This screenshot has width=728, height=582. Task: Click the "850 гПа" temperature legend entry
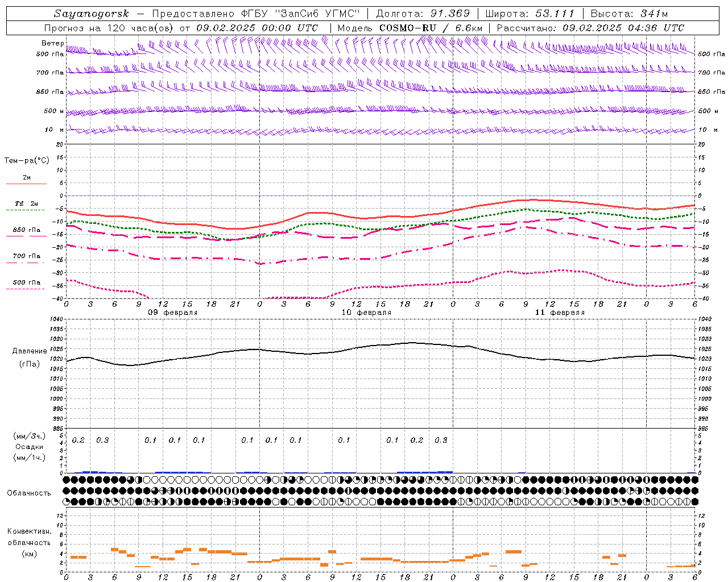tap(26, 230)
